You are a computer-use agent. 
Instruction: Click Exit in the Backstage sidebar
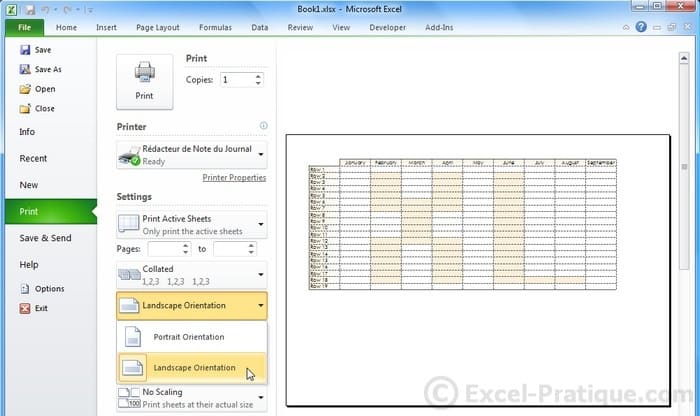point(33,308)
